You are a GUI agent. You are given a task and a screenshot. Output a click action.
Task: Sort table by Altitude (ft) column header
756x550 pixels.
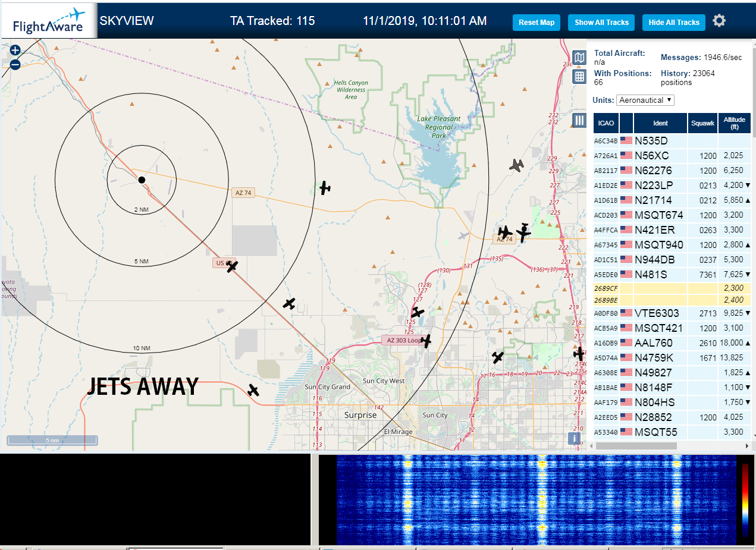coord(735,123)
